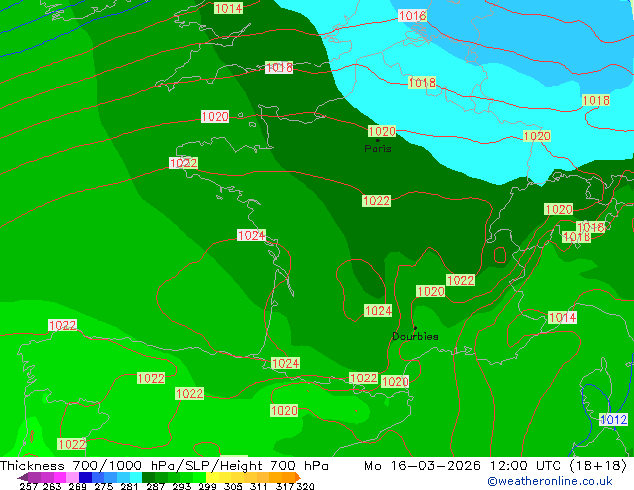Click the blue 1012 contour label
Image resolution: width=634 pixels, height=490 pixels.
613,420
